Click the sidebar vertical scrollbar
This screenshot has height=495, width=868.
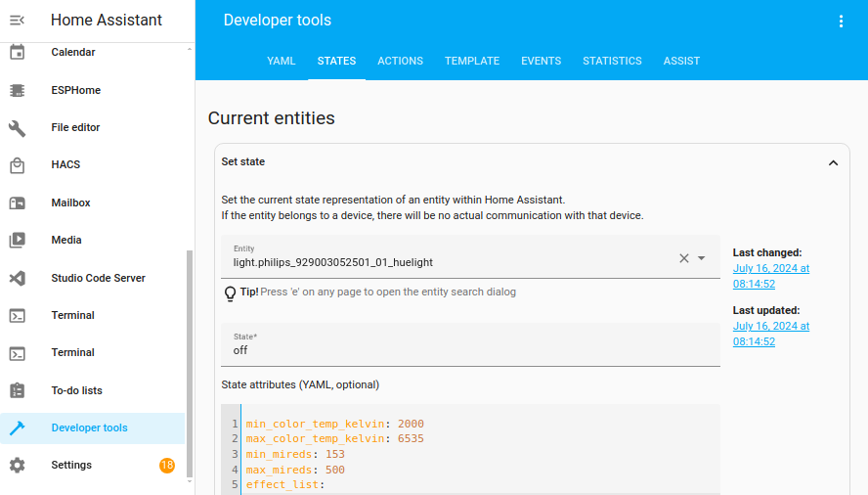click(190, 362)
